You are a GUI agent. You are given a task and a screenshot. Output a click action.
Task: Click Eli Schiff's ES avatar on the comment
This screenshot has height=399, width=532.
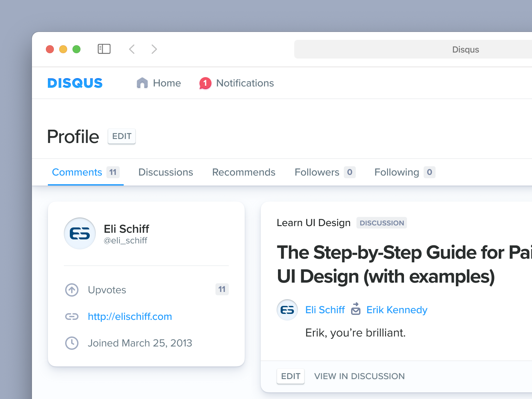pos(287,310)
